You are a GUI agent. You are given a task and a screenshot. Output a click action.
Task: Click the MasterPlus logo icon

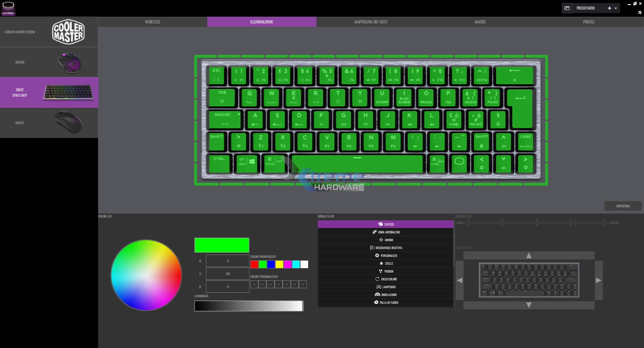(8, 8)
